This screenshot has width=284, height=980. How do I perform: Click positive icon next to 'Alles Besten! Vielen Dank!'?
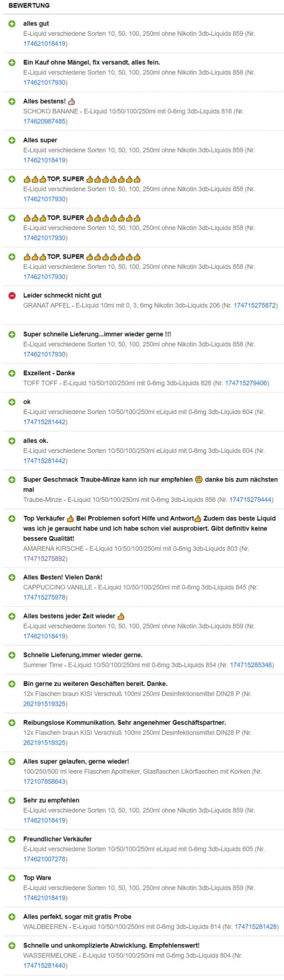pyautogui.click(x=12, y=577)
